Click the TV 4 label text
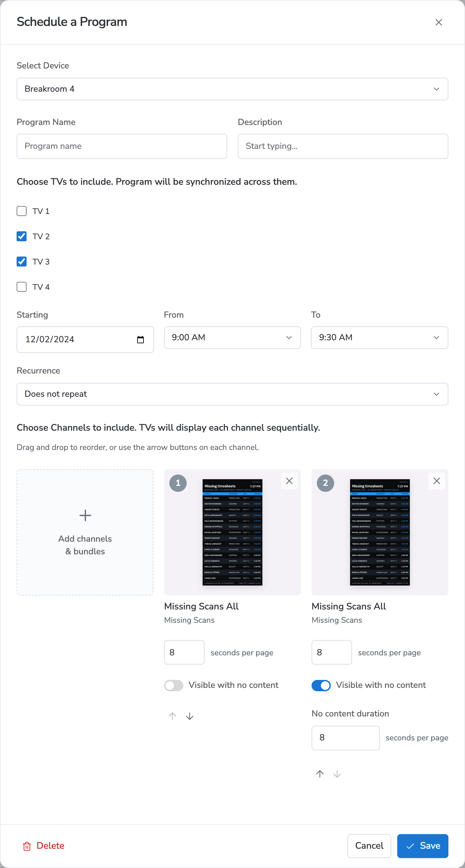The image size is (465, 868). (41, 287)
